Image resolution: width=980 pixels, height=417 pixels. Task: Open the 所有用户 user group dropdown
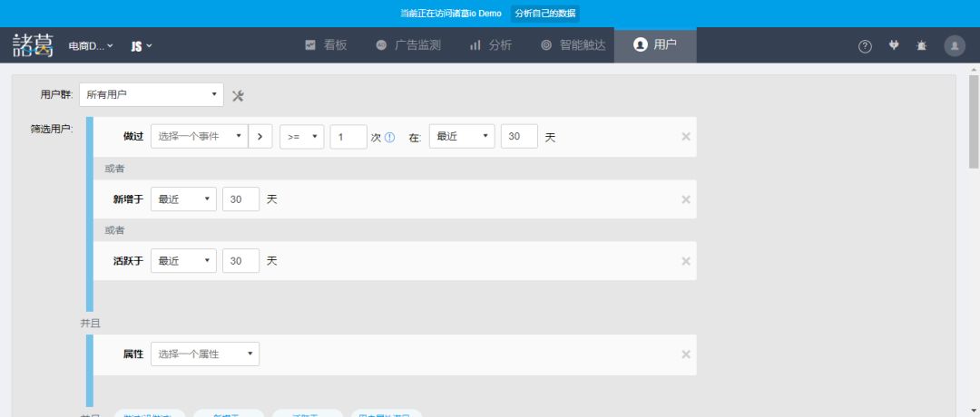152,95
